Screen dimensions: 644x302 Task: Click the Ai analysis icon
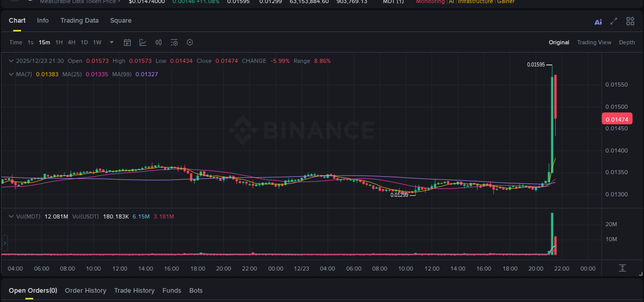[x=598, y=21]
